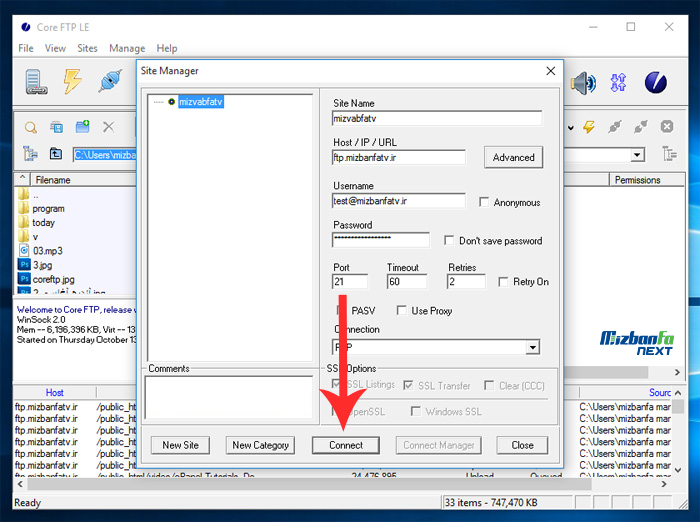Viewport: 700px width, 522px height.
Task: Click the queue horizontal scrollbar
Action: pos(309,484)
